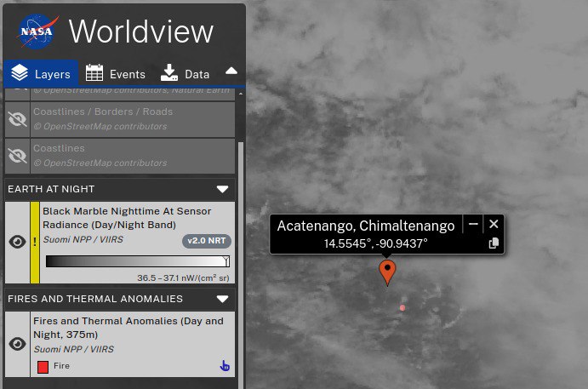This screenshot has height=389, width=588.
Task: Switch to the Layers tab
Action: pos(41,74)
